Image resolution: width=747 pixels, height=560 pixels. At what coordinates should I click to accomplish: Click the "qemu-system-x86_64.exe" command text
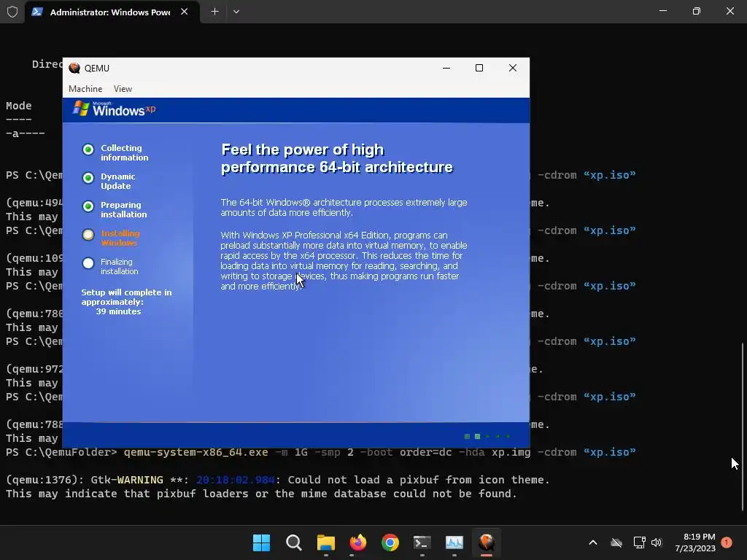tap(196, 452)
